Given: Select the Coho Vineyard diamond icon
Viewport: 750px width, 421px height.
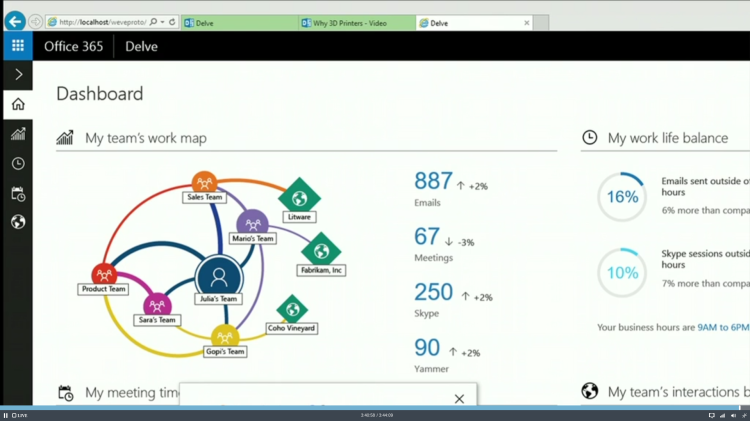Looking at the screenshot, I should [292, 310].
